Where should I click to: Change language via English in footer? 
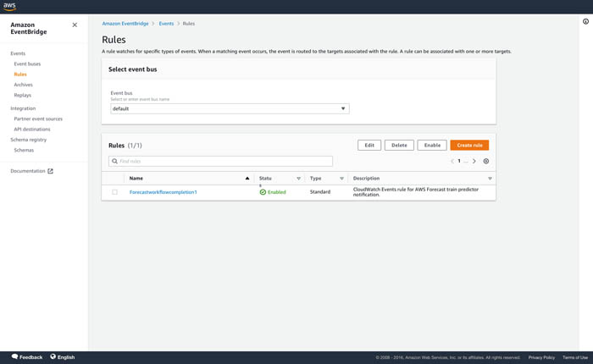click(66, 357)
